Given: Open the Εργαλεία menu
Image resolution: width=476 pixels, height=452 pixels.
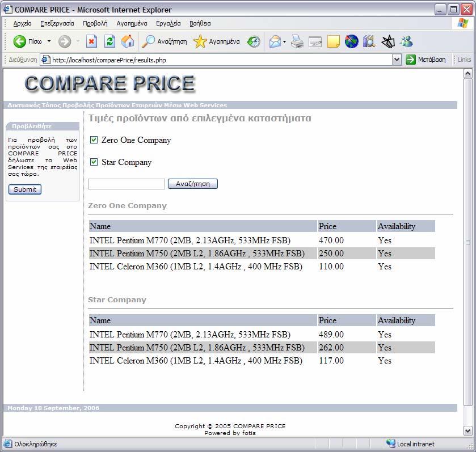Looking at the screenshot, I should (168, 23).
